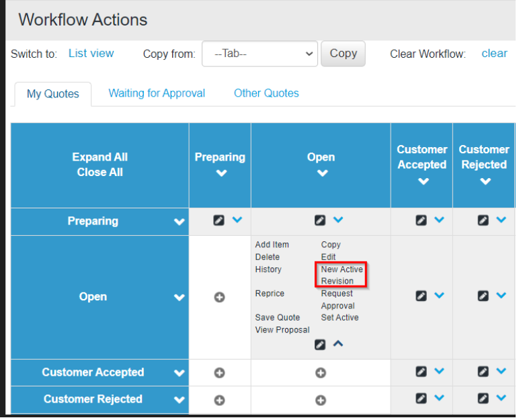Click plus icon in Open-to-Preparing cell
Image resolution: width=519 pixels, height=420 pixels.
coord(219,298)
